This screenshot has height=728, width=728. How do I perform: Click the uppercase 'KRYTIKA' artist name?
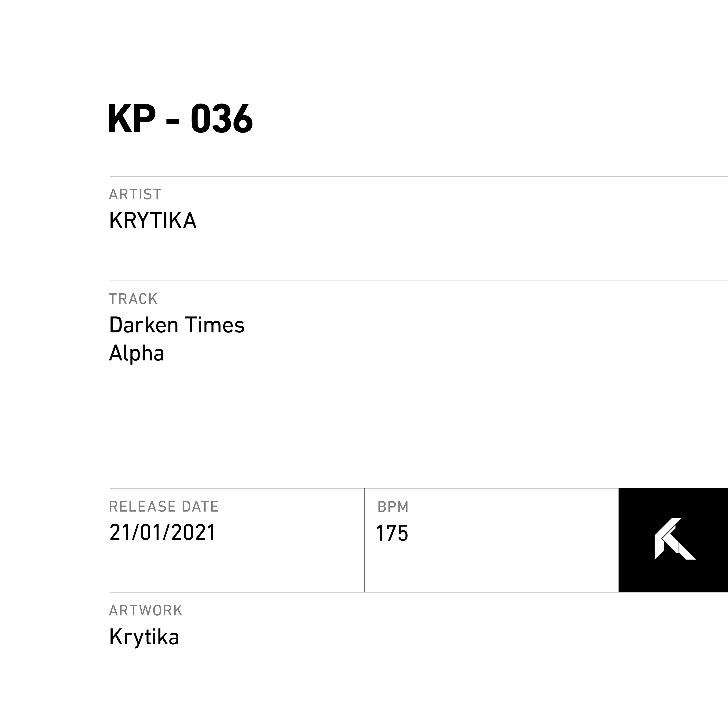[153, 221]
